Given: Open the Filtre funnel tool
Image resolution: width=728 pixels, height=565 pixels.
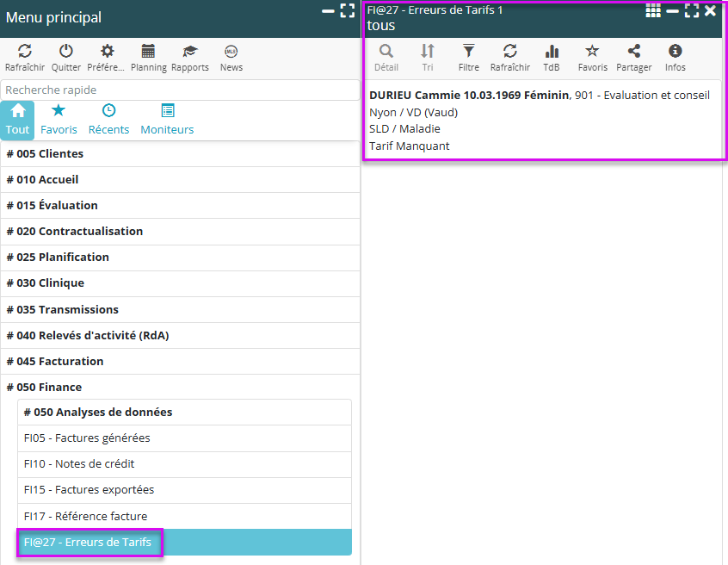Looking at the screenshot, I should 468,52.
